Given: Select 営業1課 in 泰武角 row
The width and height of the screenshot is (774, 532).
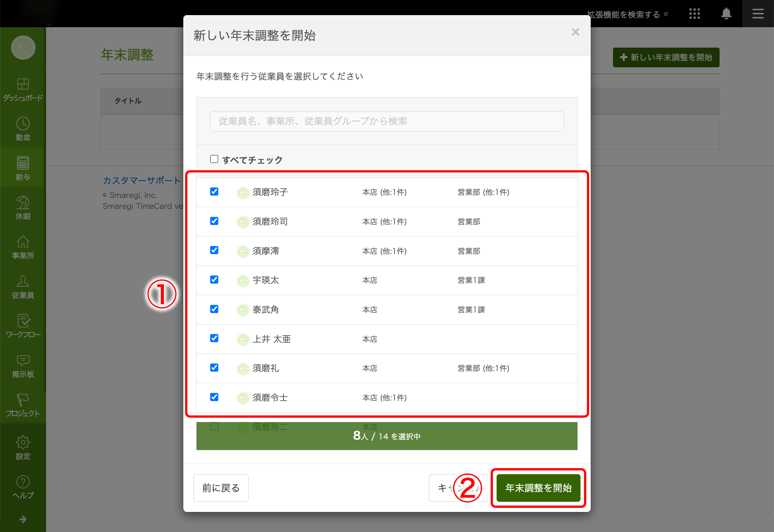Looking at the screenshot, I should (471, 310).
